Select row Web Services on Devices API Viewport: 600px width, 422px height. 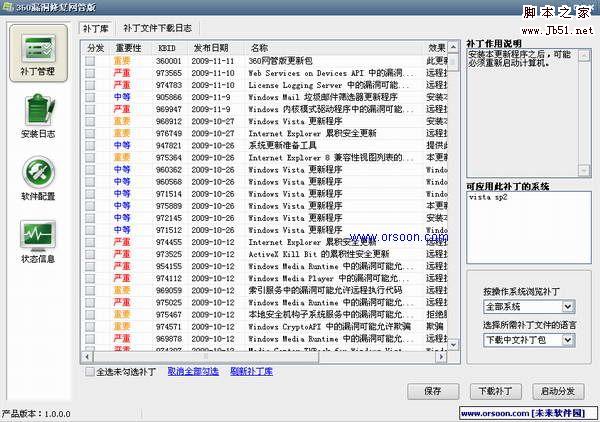coord(265,73)
